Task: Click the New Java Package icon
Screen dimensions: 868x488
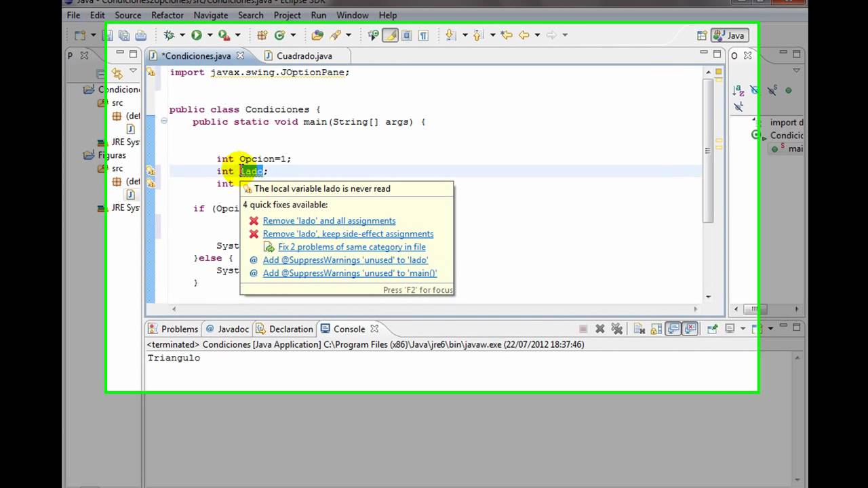Action: 262,35
